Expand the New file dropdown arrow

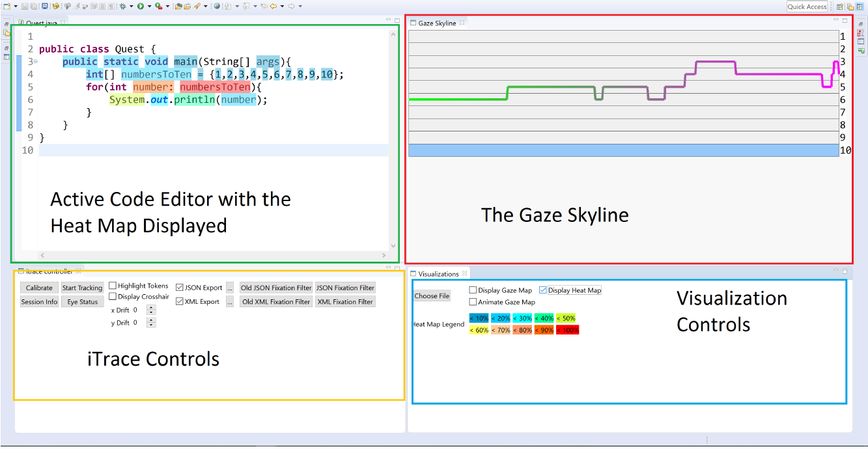(15, 7)
